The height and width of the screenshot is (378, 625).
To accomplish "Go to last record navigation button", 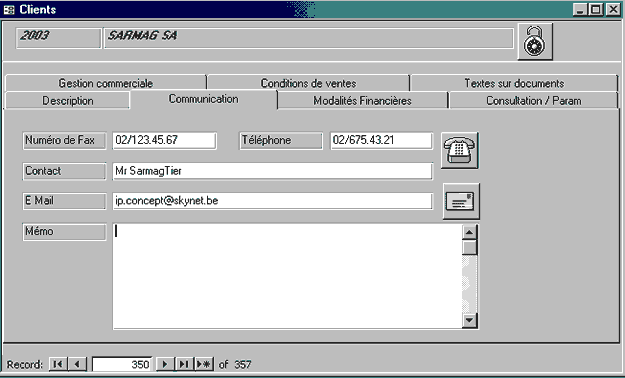I will (x=184, y=364).
